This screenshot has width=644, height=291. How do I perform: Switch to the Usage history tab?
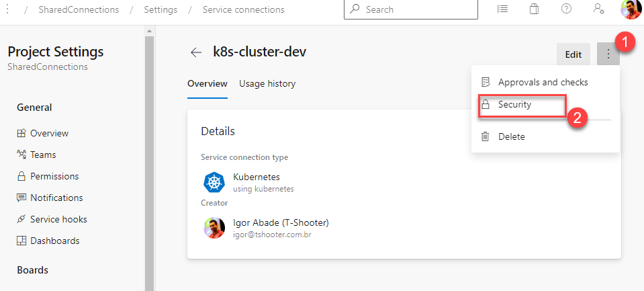tap(267, 84)
